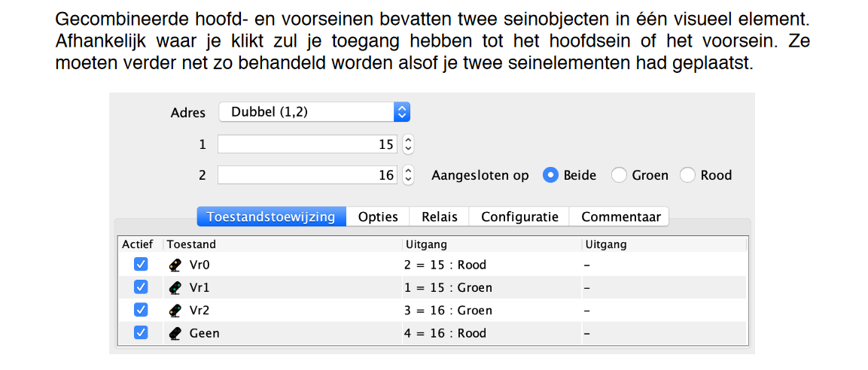Click the Vr0 signal state icon

click(175, 265)
